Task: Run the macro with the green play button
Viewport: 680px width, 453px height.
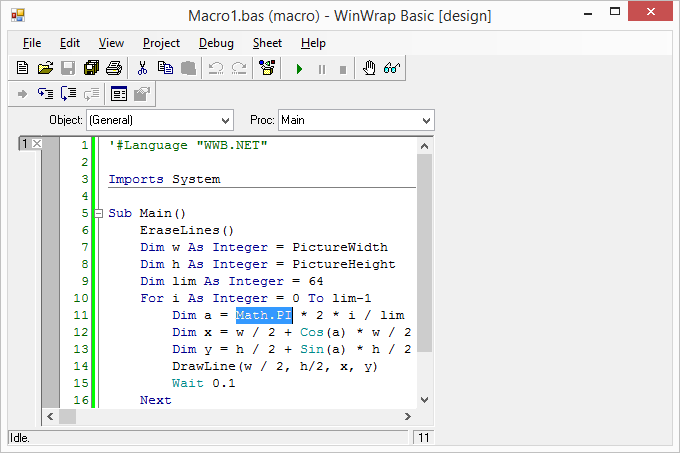Action: pyautogui.click(x=298, y=69)
